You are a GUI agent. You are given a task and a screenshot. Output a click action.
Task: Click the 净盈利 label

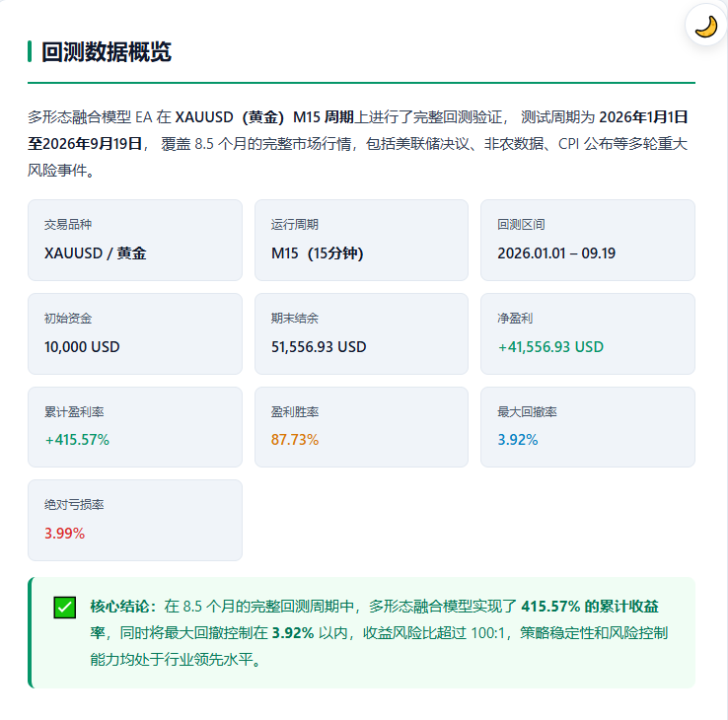515,319
